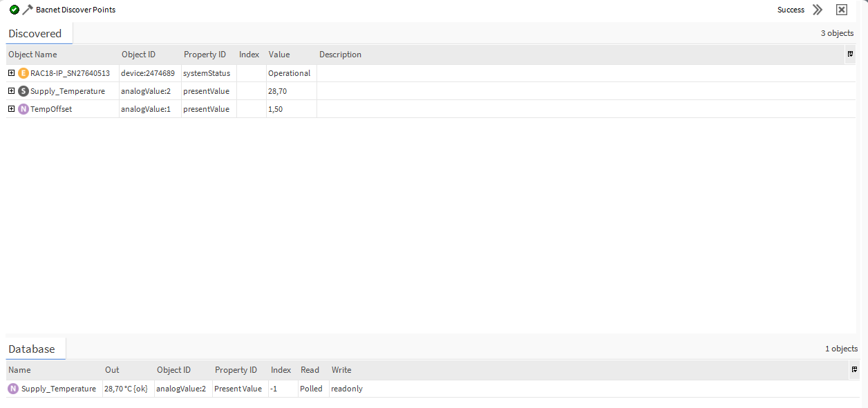Open the Discovered table column options icon
This screenshot has width=868, height=408.
850,55
